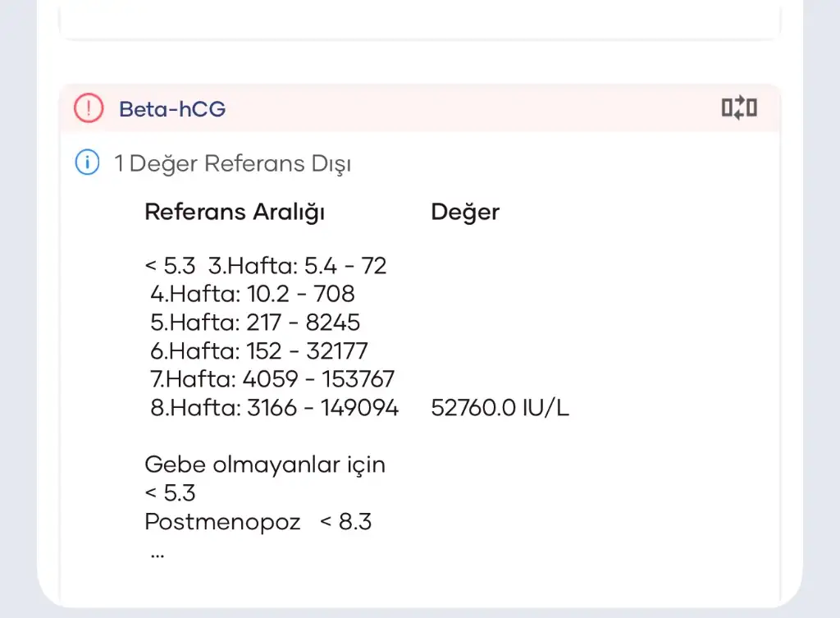Viewport: 840px width, 618px height.
Task: Open the Beta-hCG test title
Action: [172, 108]
